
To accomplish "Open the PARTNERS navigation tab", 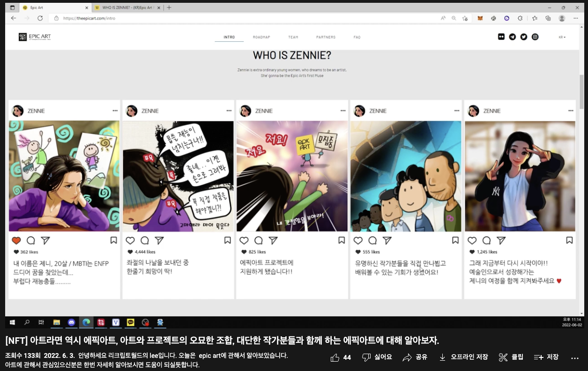I will pyautogui.click(x=326, y=37).
